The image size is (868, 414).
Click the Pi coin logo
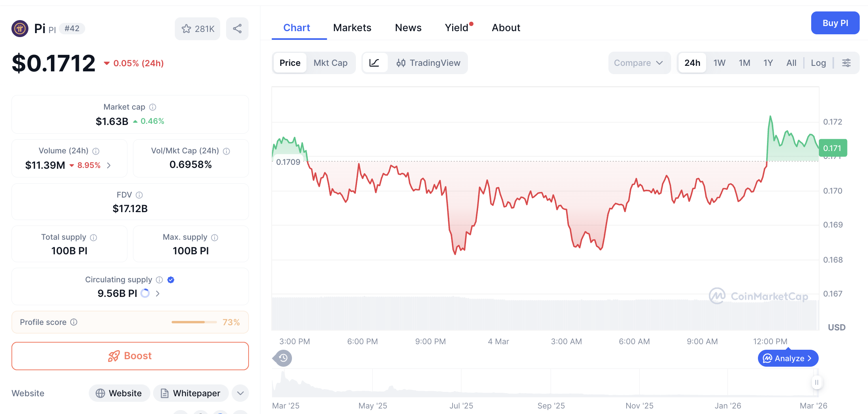coord(20,28)
